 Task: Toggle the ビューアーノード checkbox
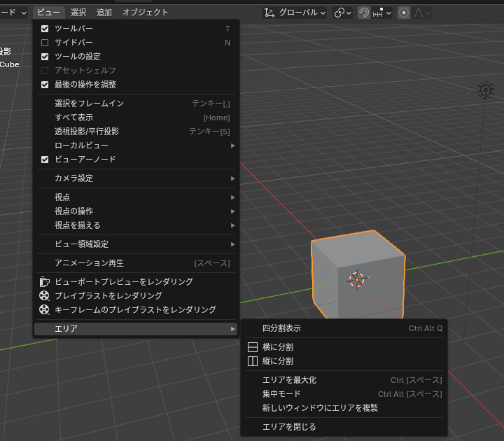click(45, 160)
